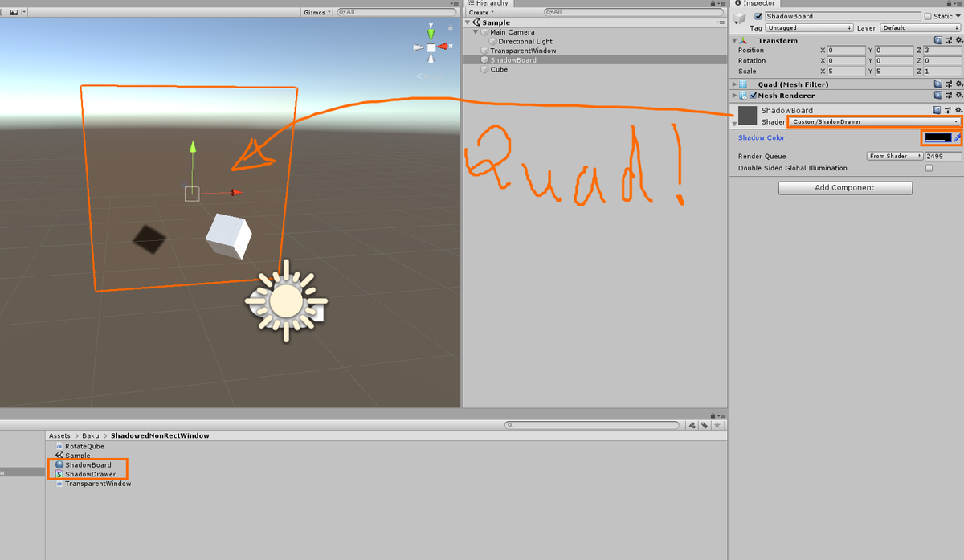The image size is (964, 560).
Task: Click the object name field ShadowBoard
Action: [x=842, y=16]
